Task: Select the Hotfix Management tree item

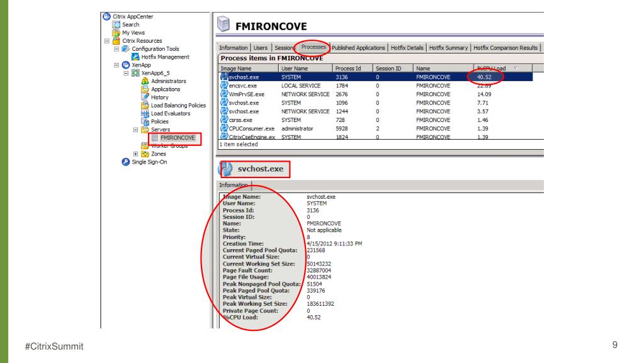Action: (165, 57)
